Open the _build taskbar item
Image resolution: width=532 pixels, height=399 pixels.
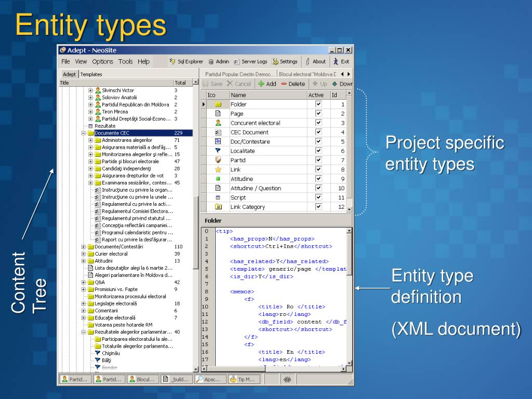tap(177, 379)
